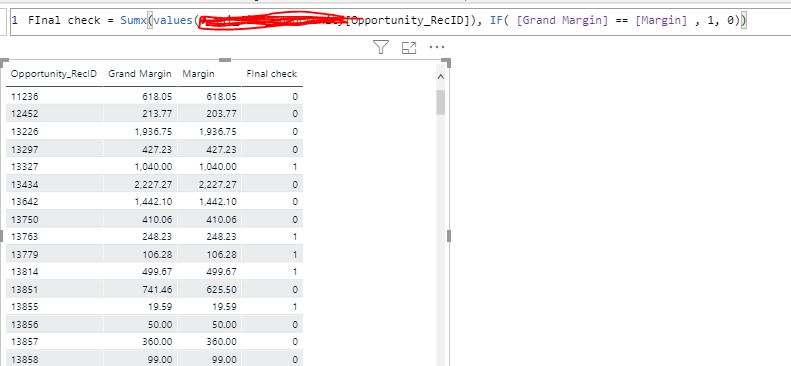Click Grand Margin value 1,936.75
Viewport: 791px width, 366px height.
(153, 132)
